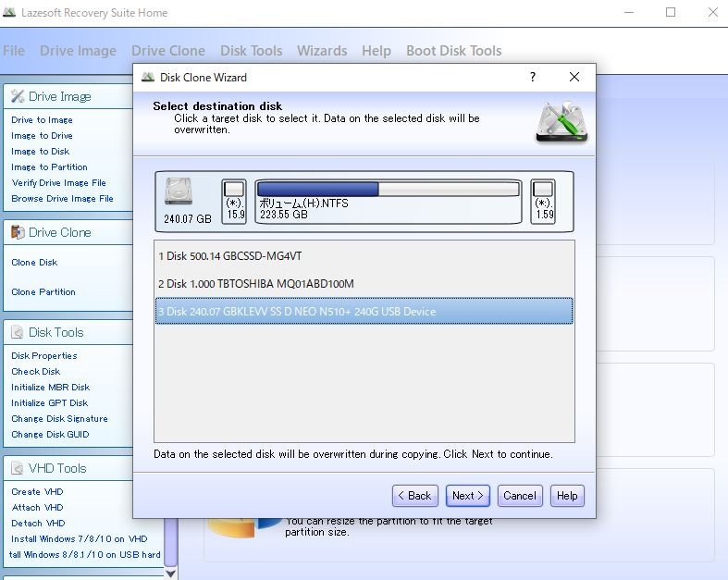Image resolution: width=728 pixels, height=580 pixels.
Task: Click Verify Drive Image File link
Action: (x=58, y=182)
